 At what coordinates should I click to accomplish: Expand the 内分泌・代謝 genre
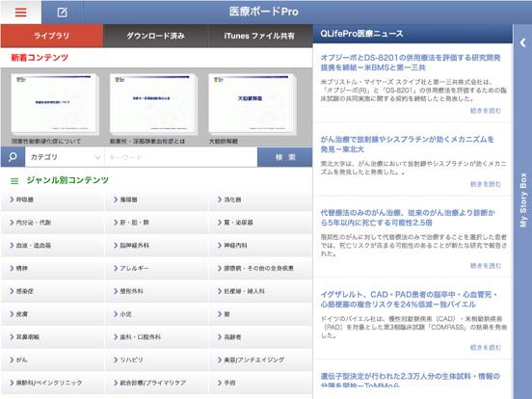pos(52,223)
